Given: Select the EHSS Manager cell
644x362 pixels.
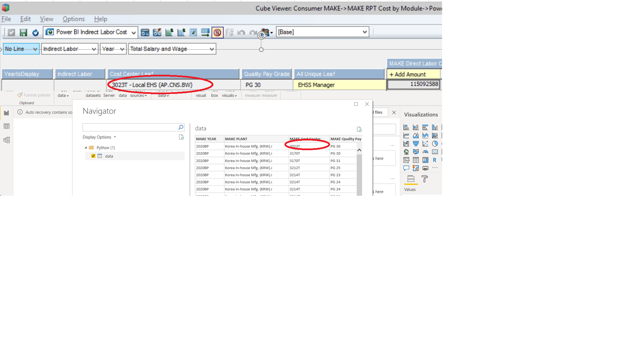Looking at the screenshot, I should point(339,85).
